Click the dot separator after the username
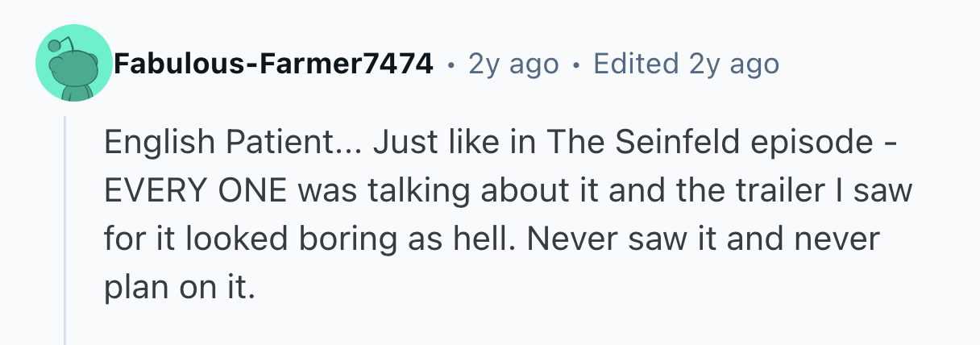Viewport: 980px width, 345px height. tap(451, 64)
